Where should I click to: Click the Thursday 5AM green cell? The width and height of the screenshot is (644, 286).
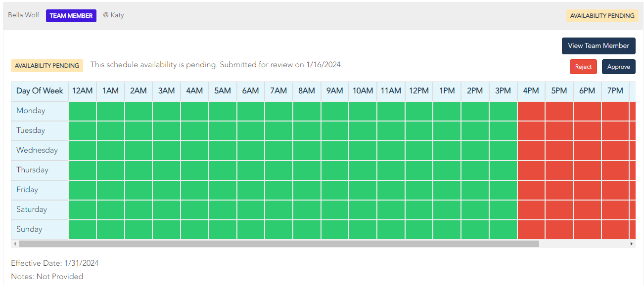[223, 170]
